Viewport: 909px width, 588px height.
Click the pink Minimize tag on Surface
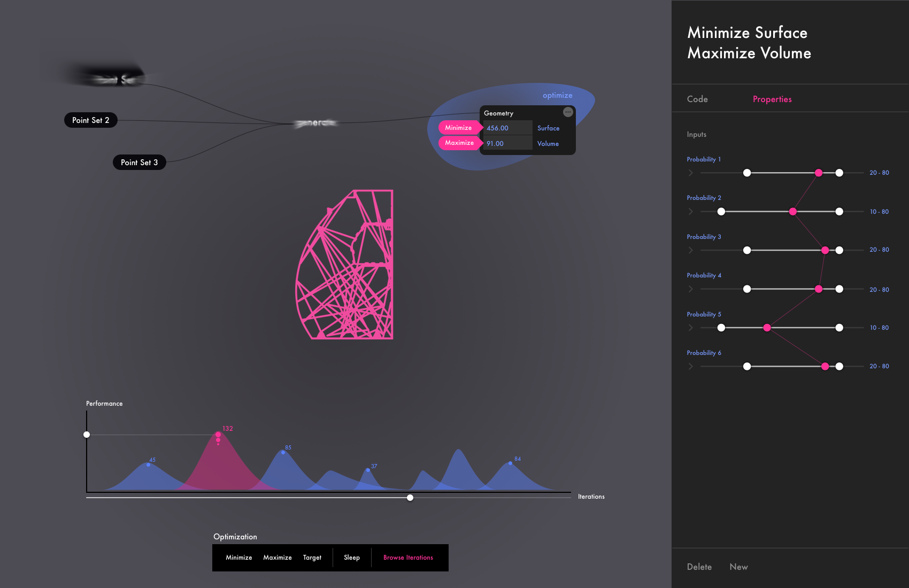[459, 128]
